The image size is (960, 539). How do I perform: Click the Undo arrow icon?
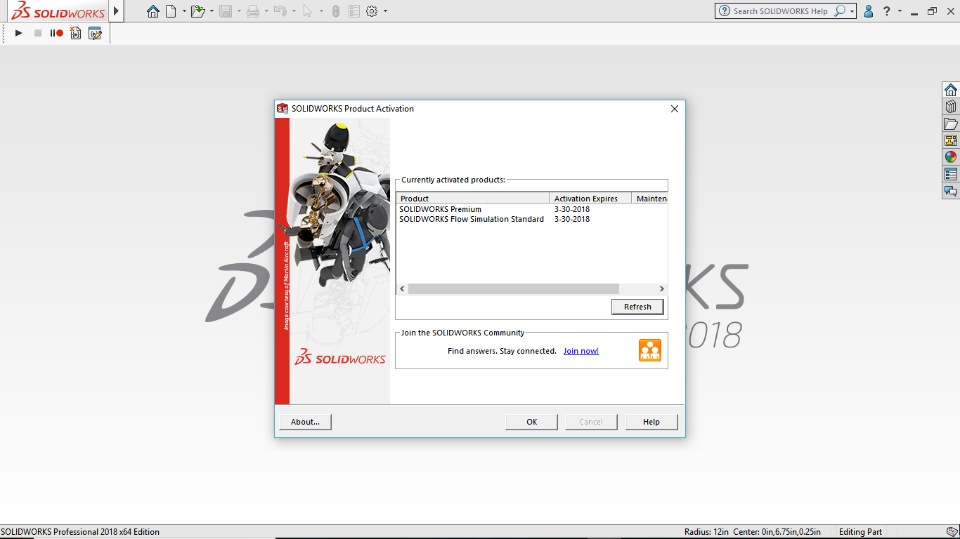[x=280, y=11]
